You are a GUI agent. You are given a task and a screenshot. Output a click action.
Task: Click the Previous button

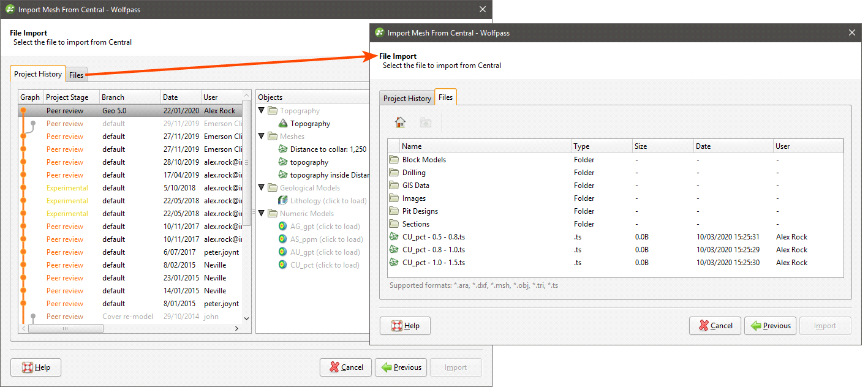click(x=770, y=325)
